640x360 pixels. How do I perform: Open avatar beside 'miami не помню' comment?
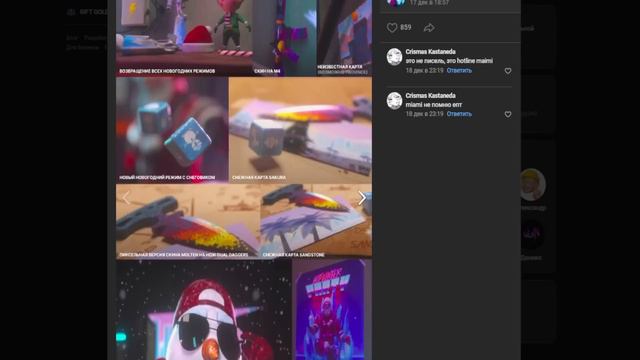(394, 100)
